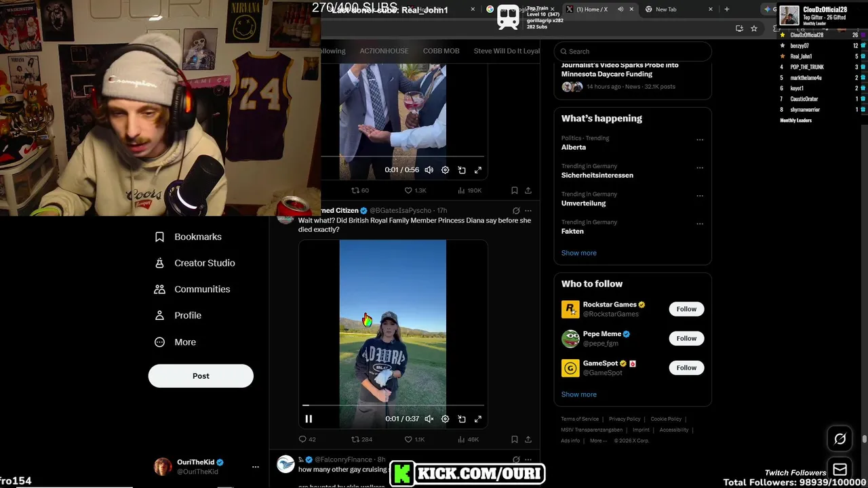This screenshot has width=868, height=488.
Task: Switch to Steve Will Do It Loyal tab
Action: coord(507,51)
